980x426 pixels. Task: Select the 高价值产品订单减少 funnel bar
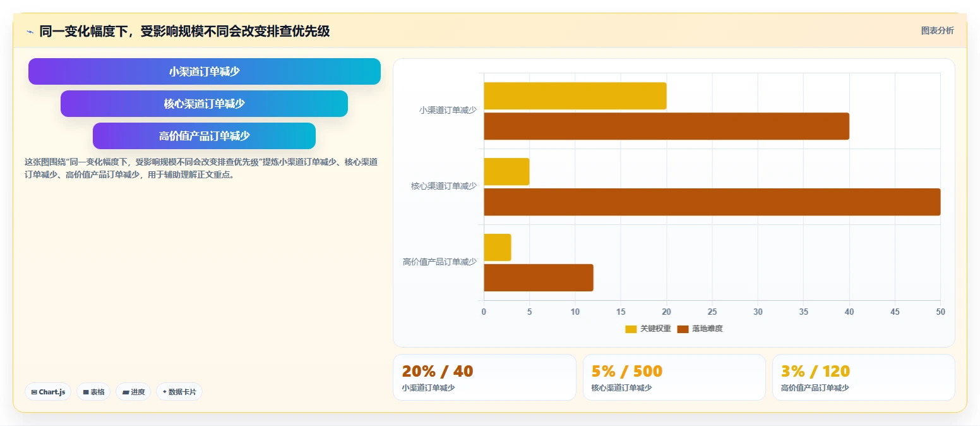point(205,136)
